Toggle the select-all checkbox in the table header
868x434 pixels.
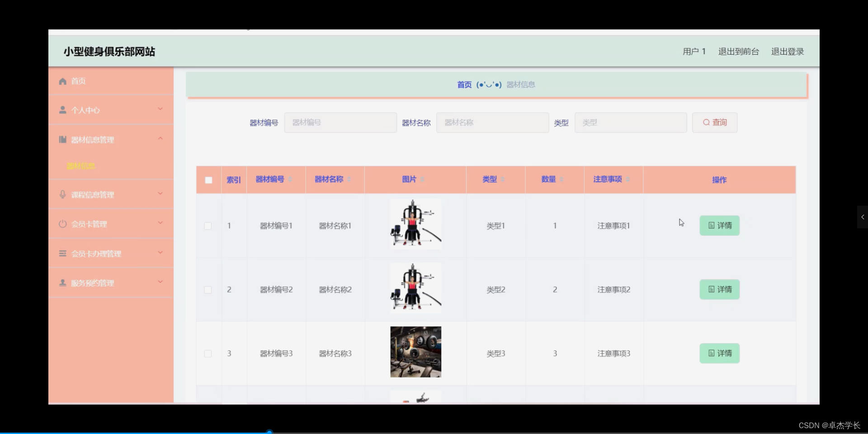(208, 180)
